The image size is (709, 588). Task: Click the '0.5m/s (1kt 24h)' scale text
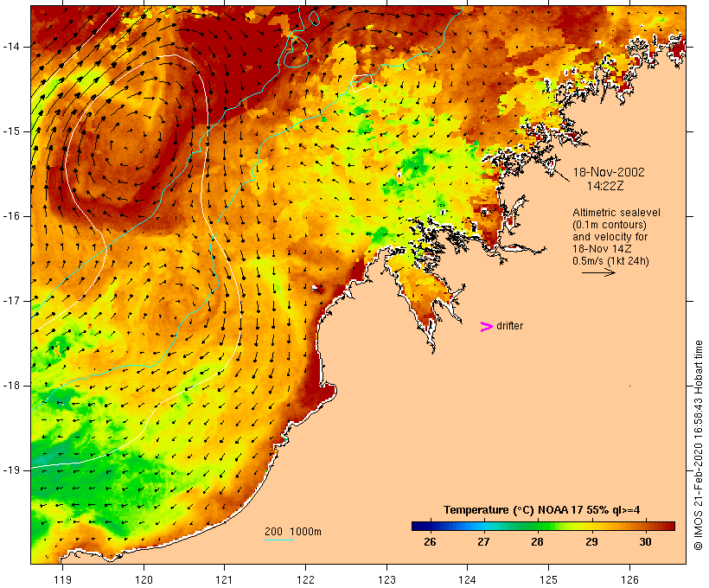(610, 261)
